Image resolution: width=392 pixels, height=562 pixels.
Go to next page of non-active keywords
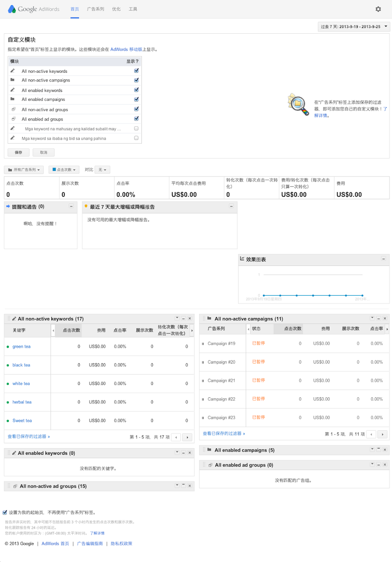click(187, 437)
